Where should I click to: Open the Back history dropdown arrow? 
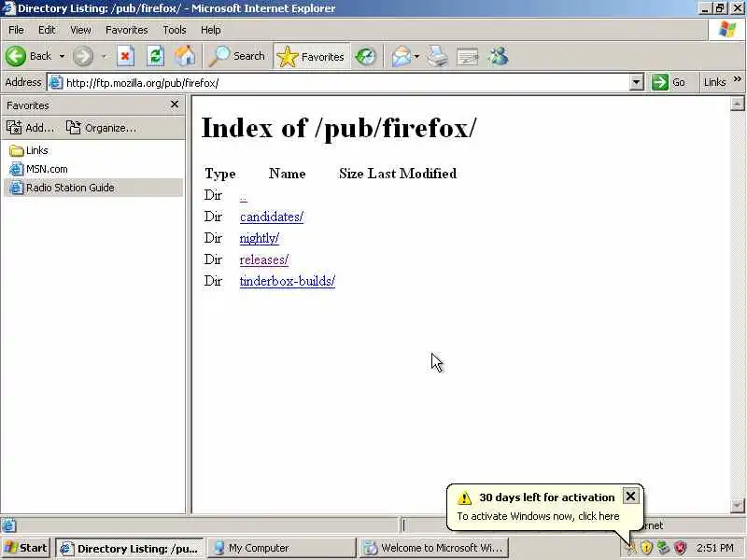tap(62, 56)
